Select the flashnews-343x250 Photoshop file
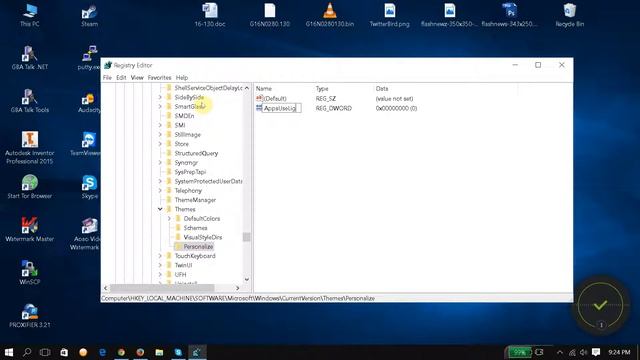Screen dimensions: 640x360 tap(509, 15)
